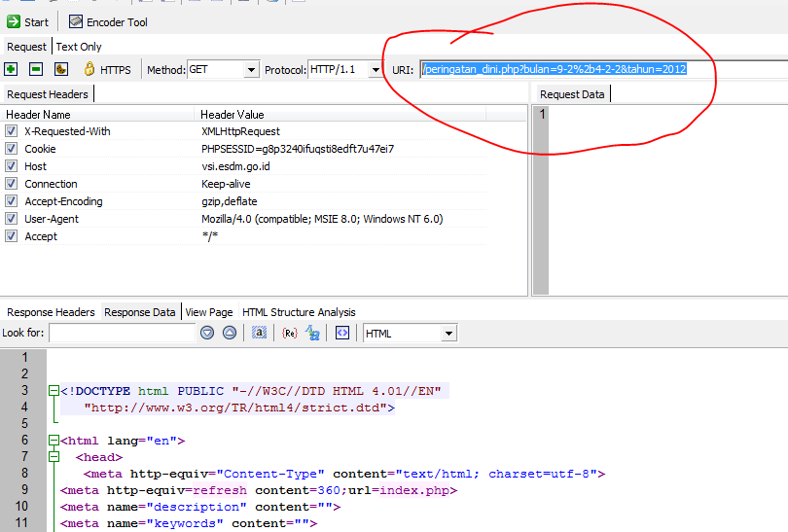This screenshot has width=788, height=532.
Task: Toggle highlight-all matches 'a' icon
Action: 259,333
